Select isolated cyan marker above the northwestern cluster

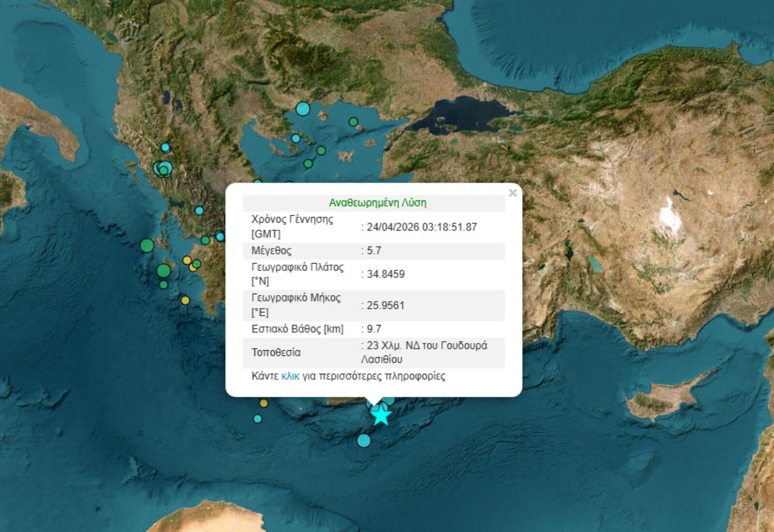coord(165,148)
